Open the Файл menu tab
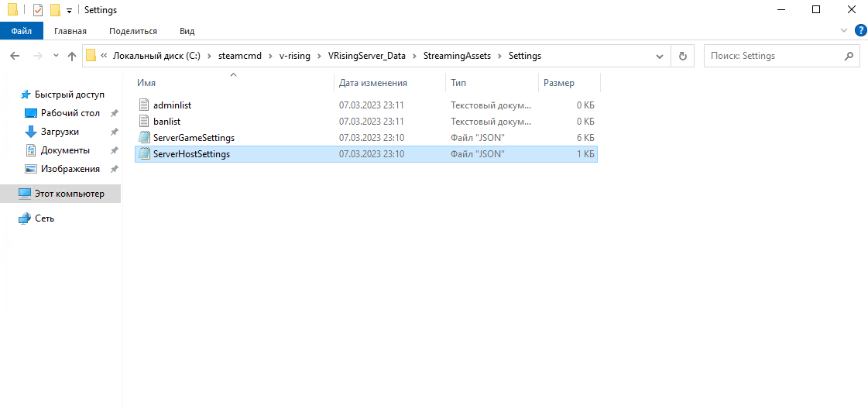The image size is (868, 409). 22,31
